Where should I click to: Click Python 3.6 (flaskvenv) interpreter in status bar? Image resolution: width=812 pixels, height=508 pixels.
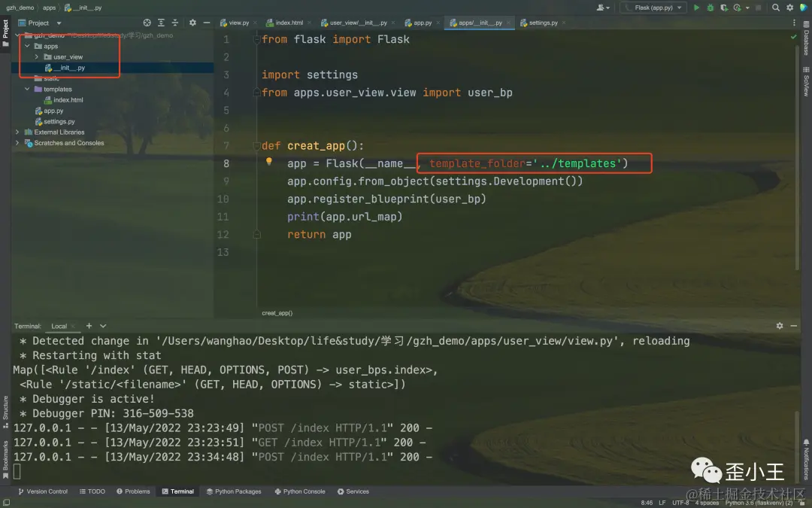click(759, 503)
